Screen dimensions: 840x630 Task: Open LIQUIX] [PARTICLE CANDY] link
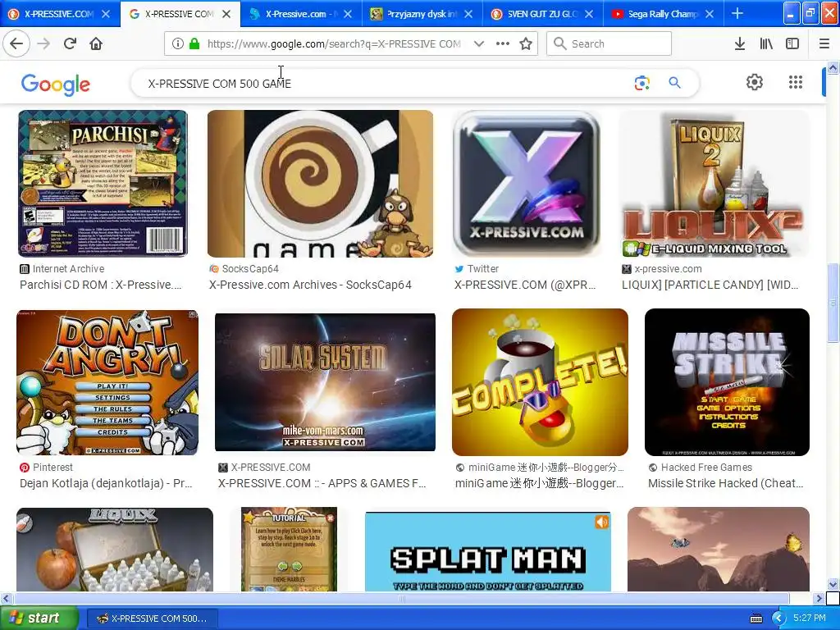pos(710,285)
